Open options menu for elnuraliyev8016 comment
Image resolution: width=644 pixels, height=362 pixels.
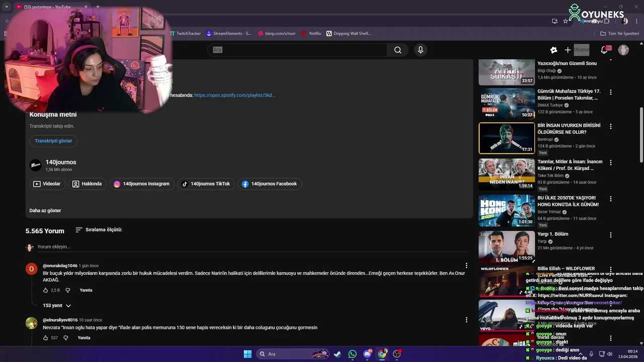click(466, 320)
